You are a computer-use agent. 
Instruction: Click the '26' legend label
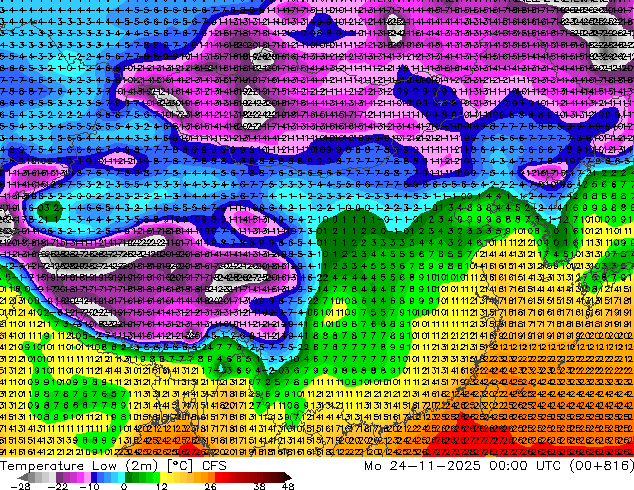(x=209, y=486)
